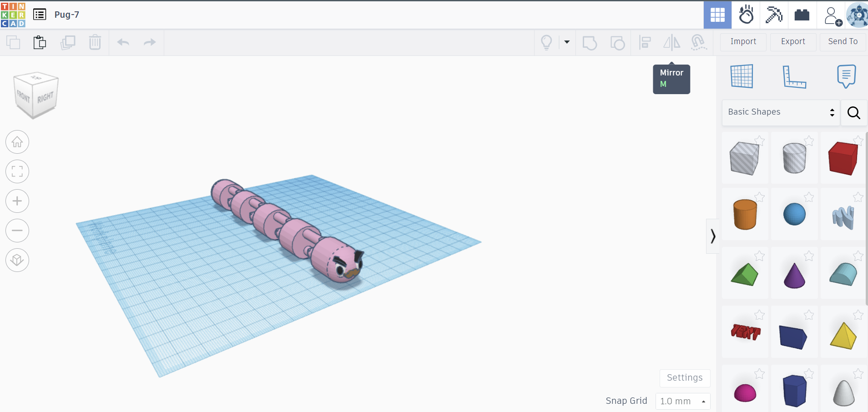The image size is (868, 412).
Task: Click the Export button
Action: tap(793, 42)
